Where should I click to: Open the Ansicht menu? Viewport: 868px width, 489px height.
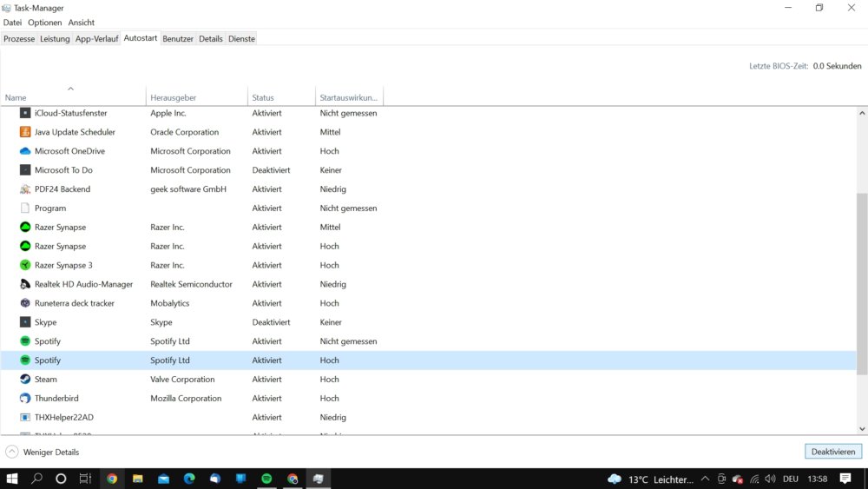pyautogui.click(x=82, y=23)
